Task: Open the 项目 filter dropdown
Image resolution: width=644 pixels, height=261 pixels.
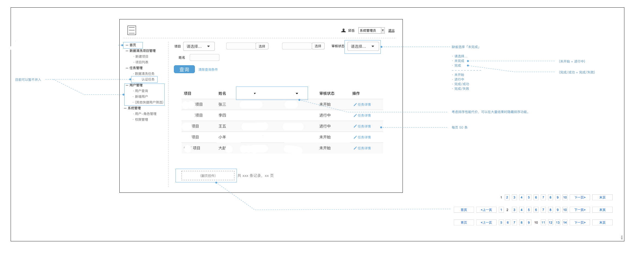Action: pyautogui.click(x=199, y=46)
